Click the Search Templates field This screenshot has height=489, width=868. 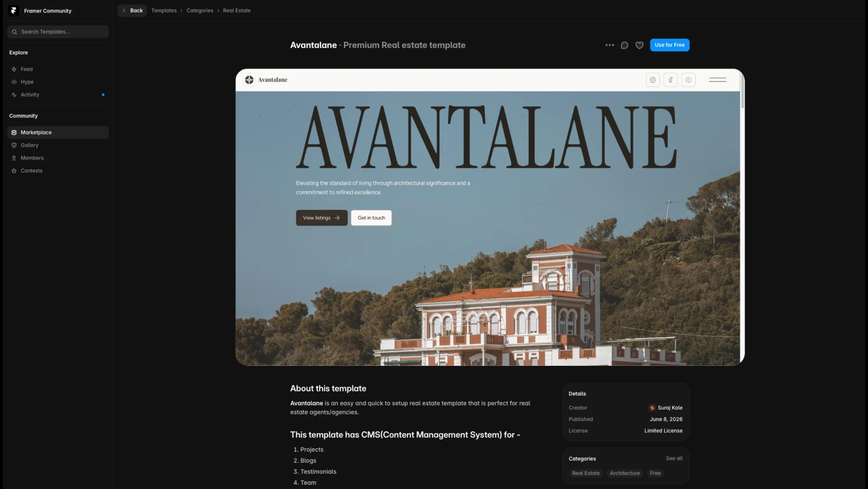tap(58, 32)
